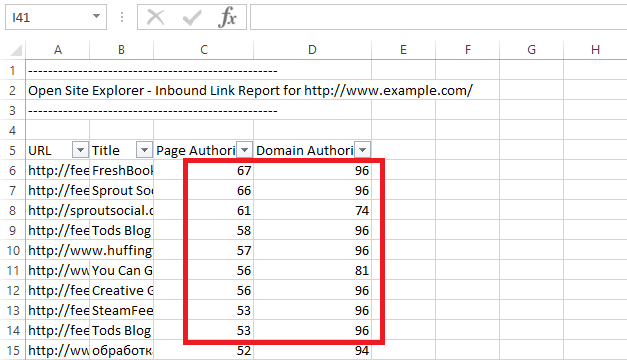
Task: Select column A header
Action: coord(58,50)
